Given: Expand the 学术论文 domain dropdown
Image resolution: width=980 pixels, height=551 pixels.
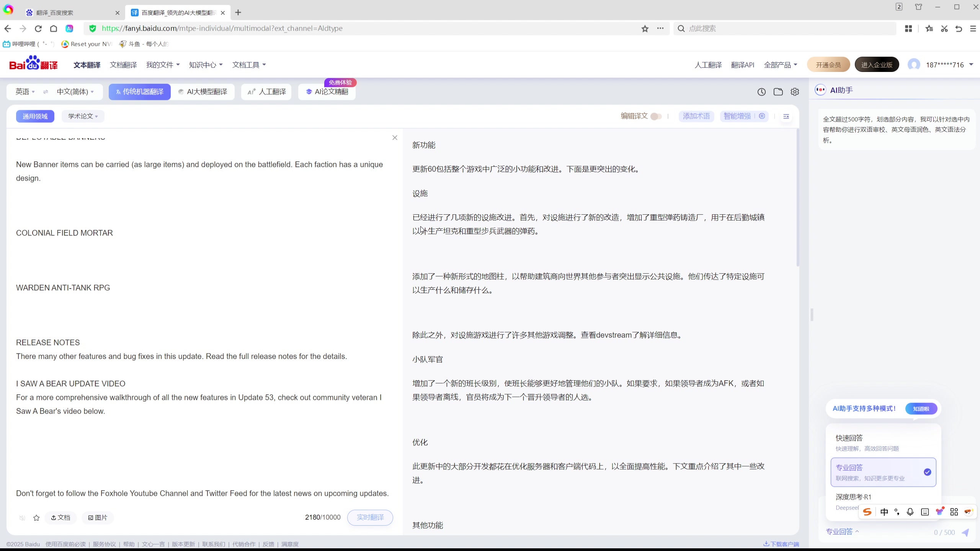Looking at the screenshot, I should [83, 116].
